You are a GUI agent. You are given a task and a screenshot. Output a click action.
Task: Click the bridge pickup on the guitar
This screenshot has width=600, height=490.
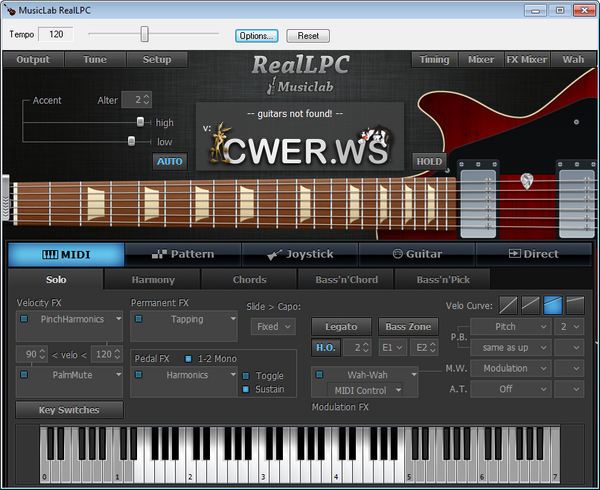[x=576, y=205]
